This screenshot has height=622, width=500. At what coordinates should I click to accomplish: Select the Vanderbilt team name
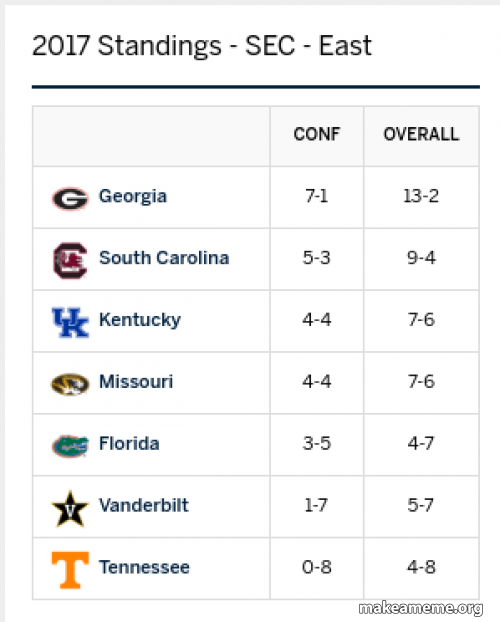[144, 505]
